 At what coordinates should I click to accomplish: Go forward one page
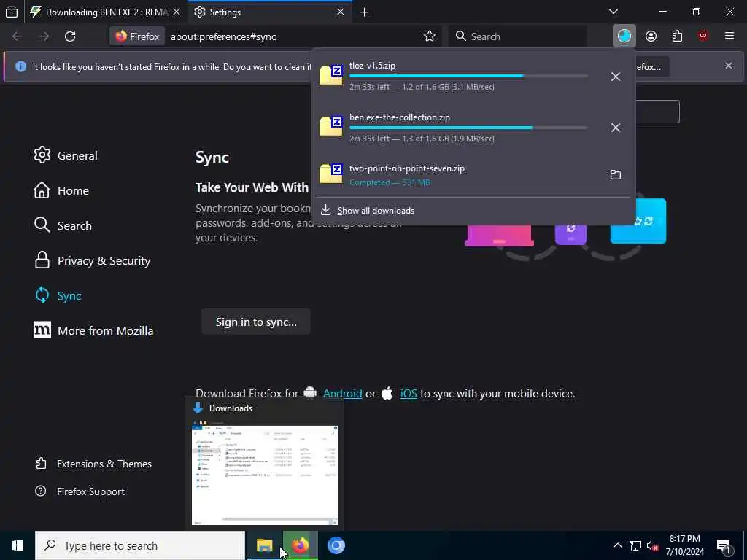click(44, 36)
